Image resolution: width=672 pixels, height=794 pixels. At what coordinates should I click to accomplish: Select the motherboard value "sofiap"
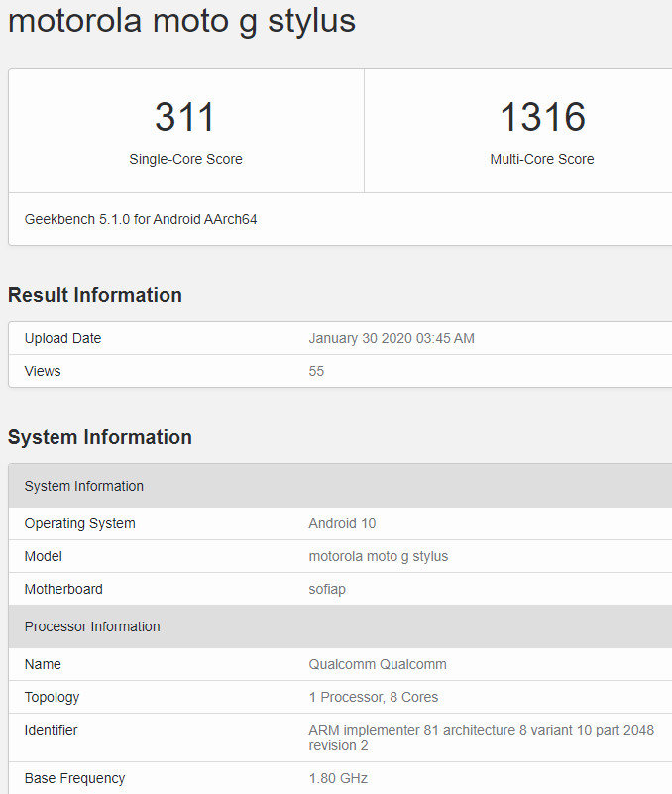pos(327,589)
